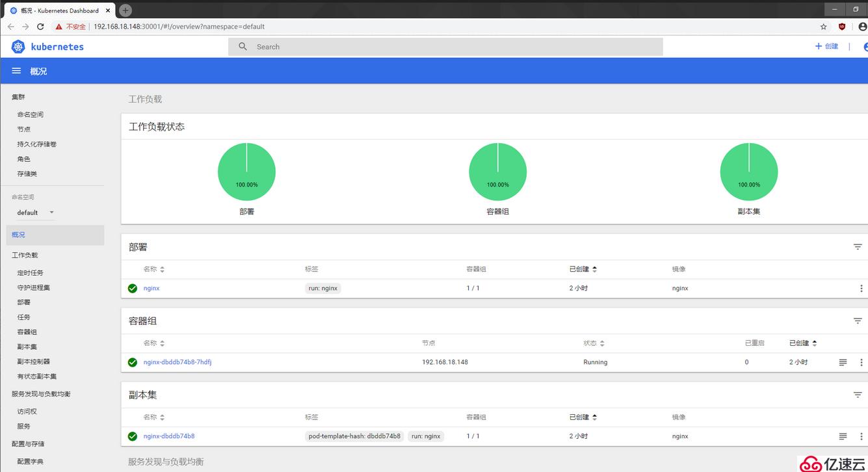
Task: Open 节点 in the sidebar
Action: coord(24,129)
